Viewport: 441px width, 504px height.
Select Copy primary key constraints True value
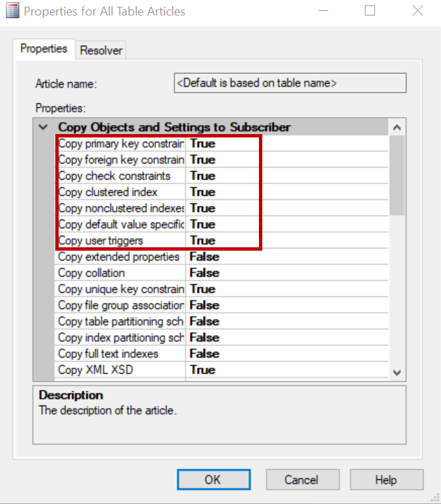click(202, 144)
